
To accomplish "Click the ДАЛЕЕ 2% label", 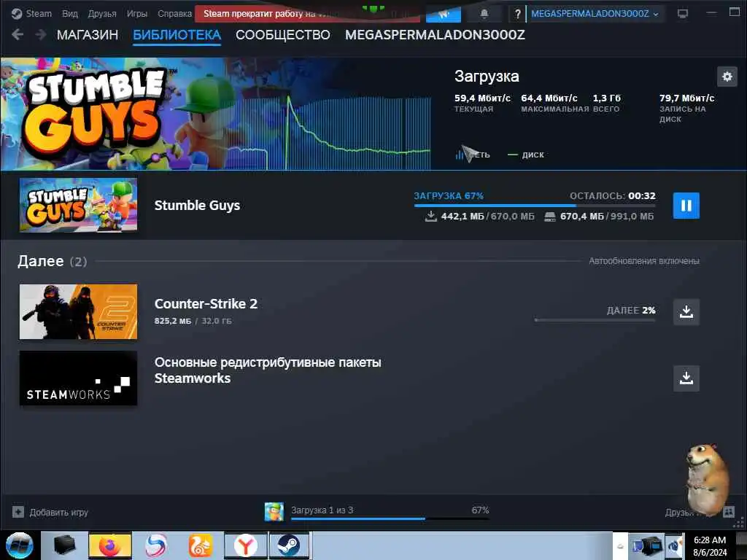I will [631, 310].
